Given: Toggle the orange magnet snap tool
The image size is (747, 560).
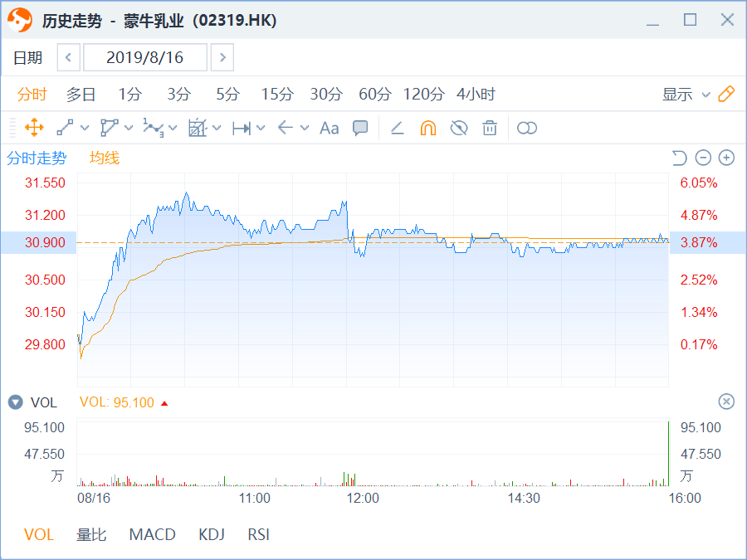Looking at the screenshot, I should (427, 128).
